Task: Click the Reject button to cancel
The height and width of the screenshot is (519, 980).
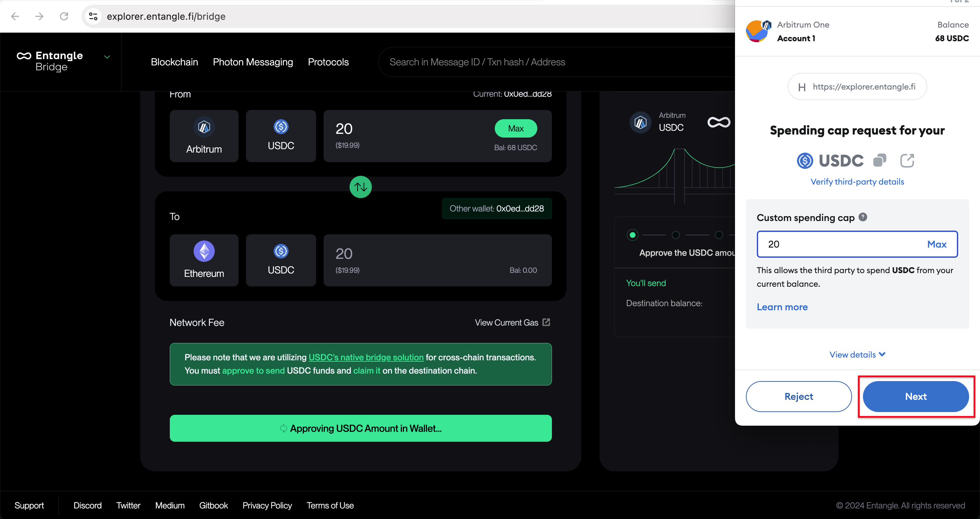Action: pos(799,396)
